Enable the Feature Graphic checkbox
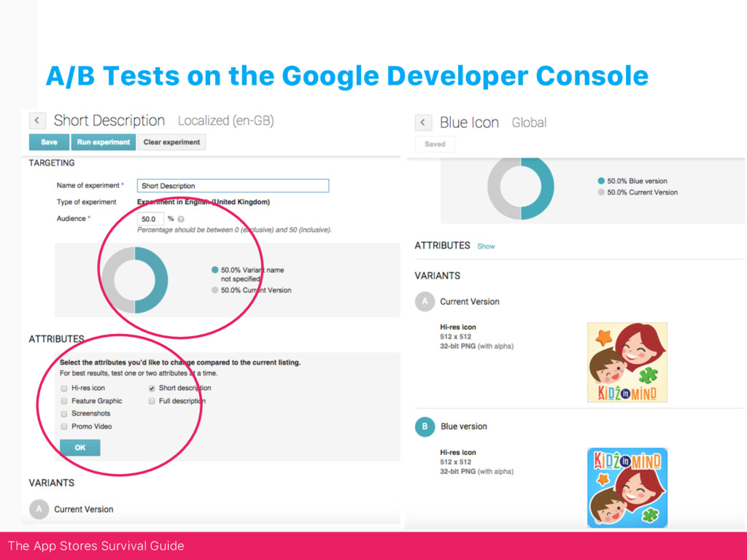The width and height of the screenshot is (747, 560). [x=64, y=402]
